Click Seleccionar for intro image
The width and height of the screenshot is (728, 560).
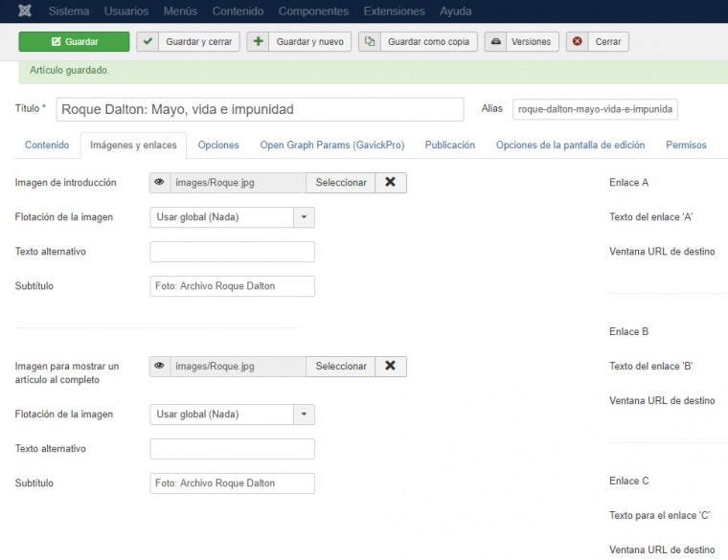341,183
